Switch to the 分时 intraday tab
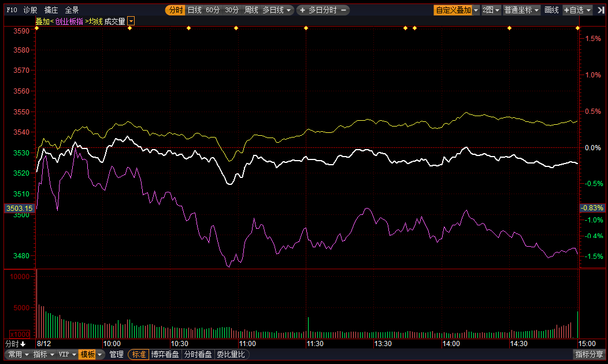This screenshot has height=364, width=608. (176, 10)
